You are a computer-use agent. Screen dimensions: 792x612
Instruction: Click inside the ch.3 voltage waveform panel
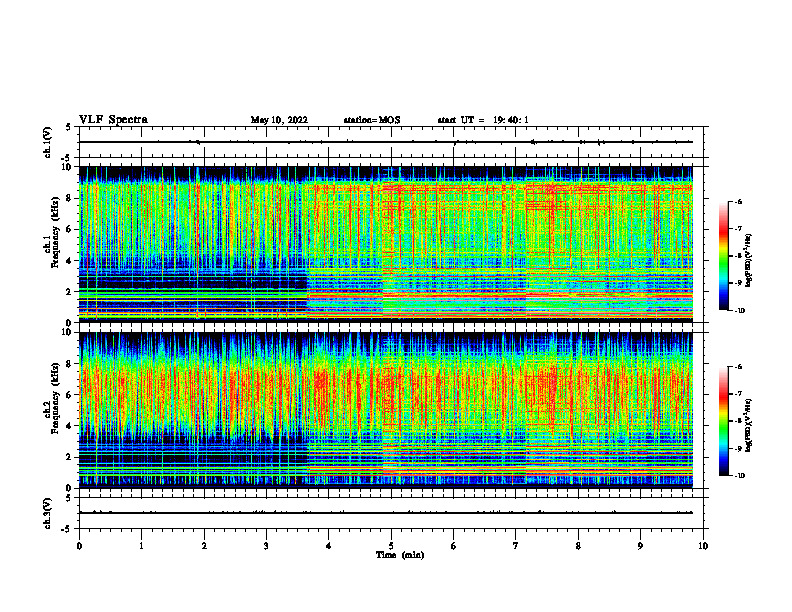pyautogui.click(x=391, y=513)
